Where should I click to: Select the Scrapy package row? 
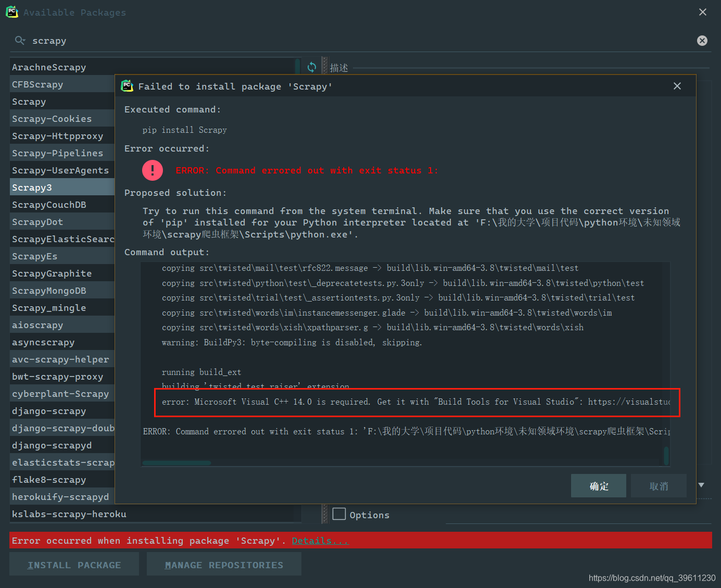[62, 101]
